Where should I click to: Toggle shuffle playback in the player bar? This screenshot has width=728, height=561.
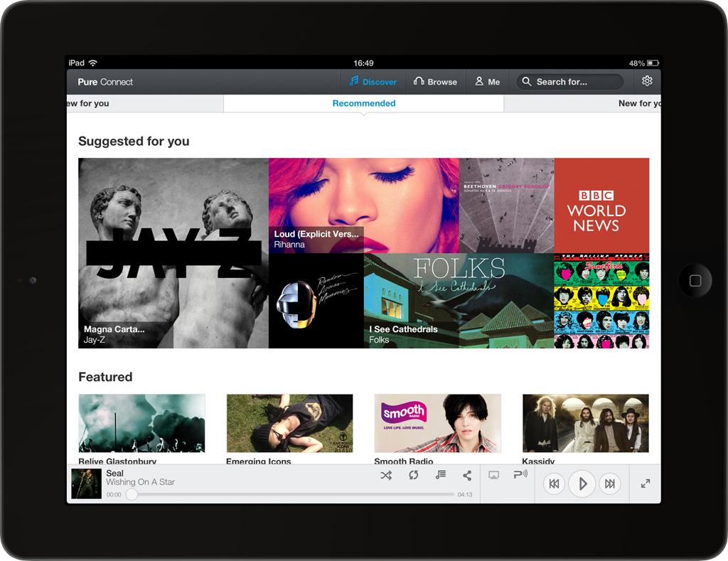coord(385,475)
